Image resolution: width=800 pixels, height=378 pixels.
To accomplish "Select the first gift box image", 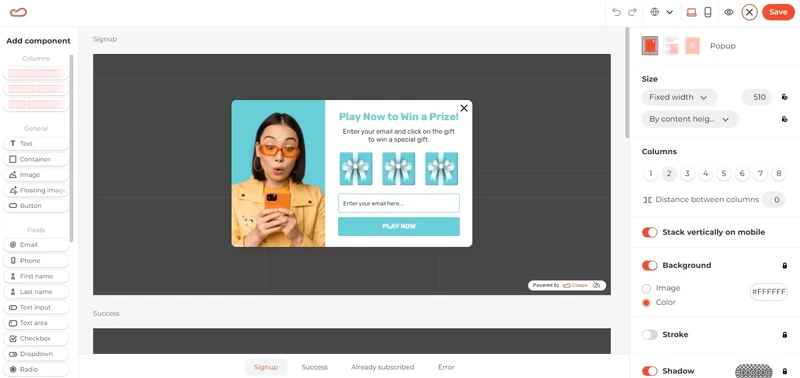I will pyautogui.click(x=356, y=168).
